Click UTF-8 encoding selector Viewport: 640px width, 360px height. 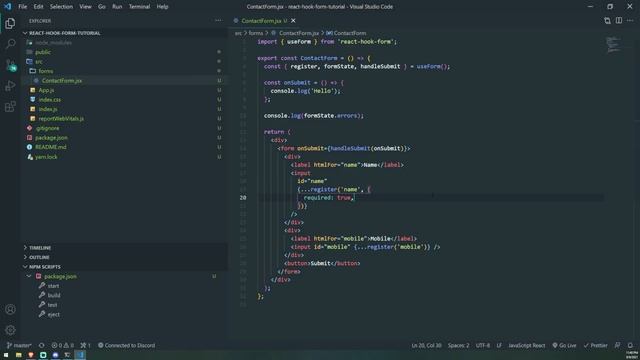click(482, 345)
